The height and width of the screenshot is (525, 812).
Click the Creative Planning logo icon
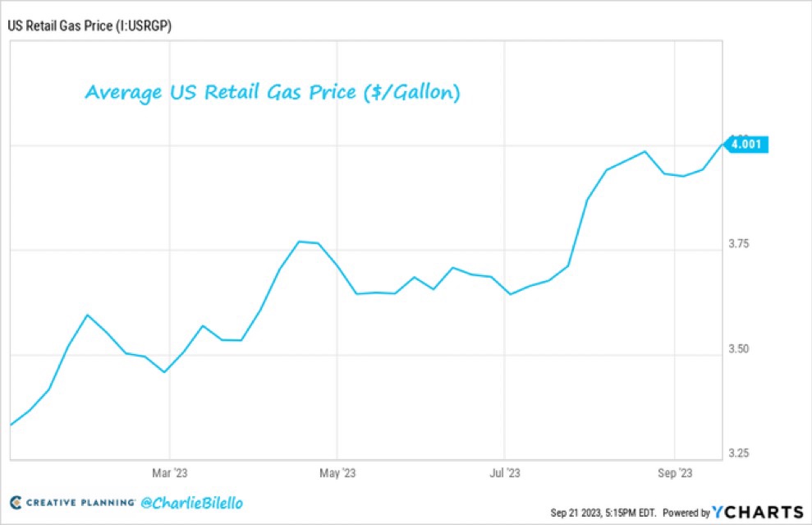coord(15,502)
